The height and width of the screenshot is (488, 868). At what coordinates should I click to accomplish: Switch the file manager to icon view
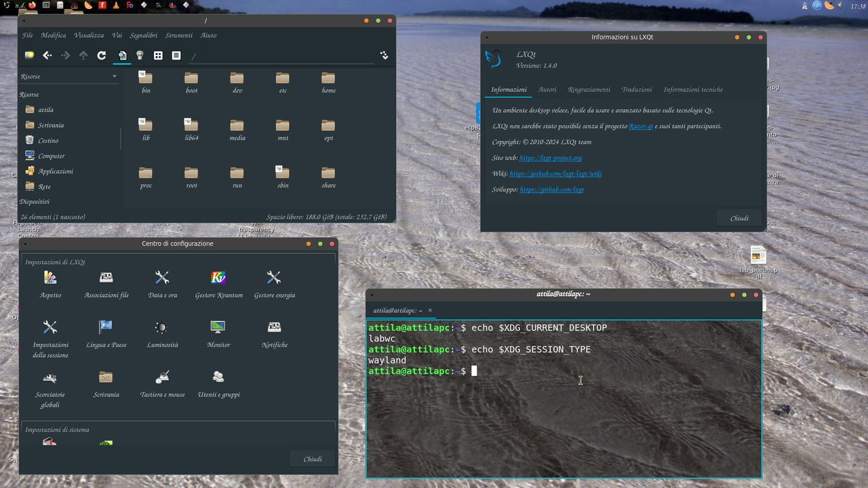pyautogui.click(x=158, y=56)
